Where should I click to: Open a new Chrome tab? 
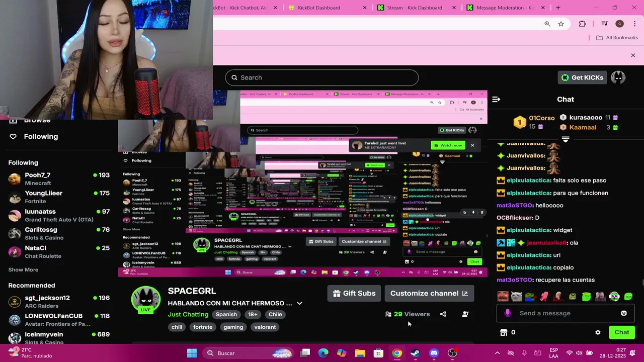pyautogui.click(x=558, y=8)
